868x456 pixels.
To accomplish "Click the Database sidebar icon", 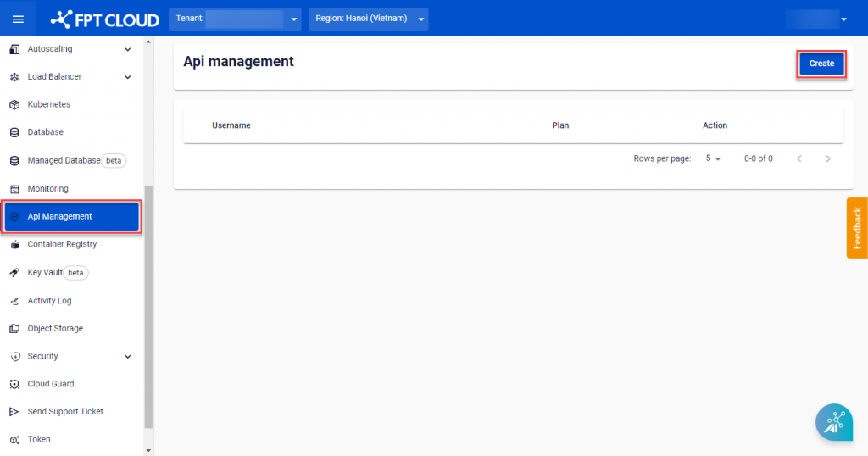I will (x=14, y=132).
